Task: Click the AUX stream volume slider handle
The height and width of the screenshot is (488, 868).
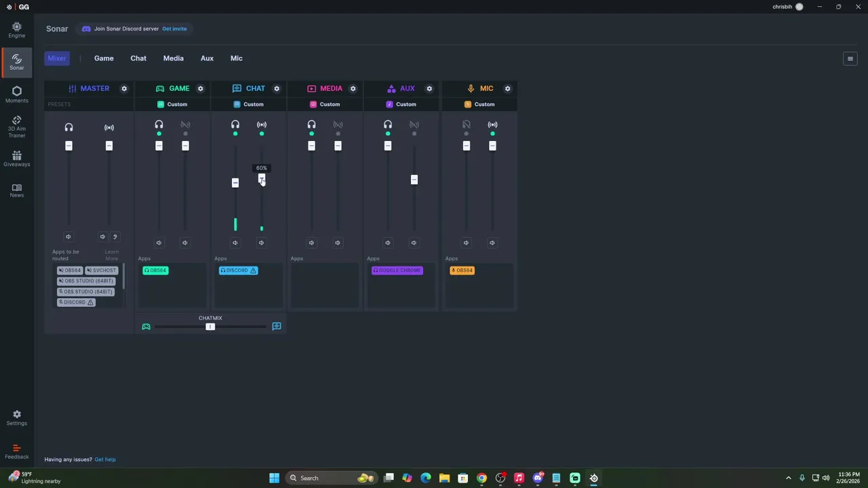Action: [x=414, y=180]
